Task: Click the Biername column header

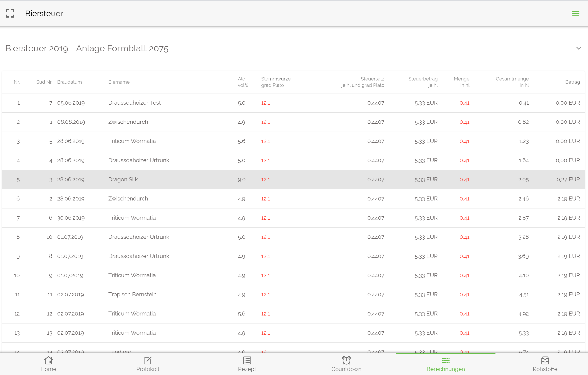Action: [x=119, y=82]
